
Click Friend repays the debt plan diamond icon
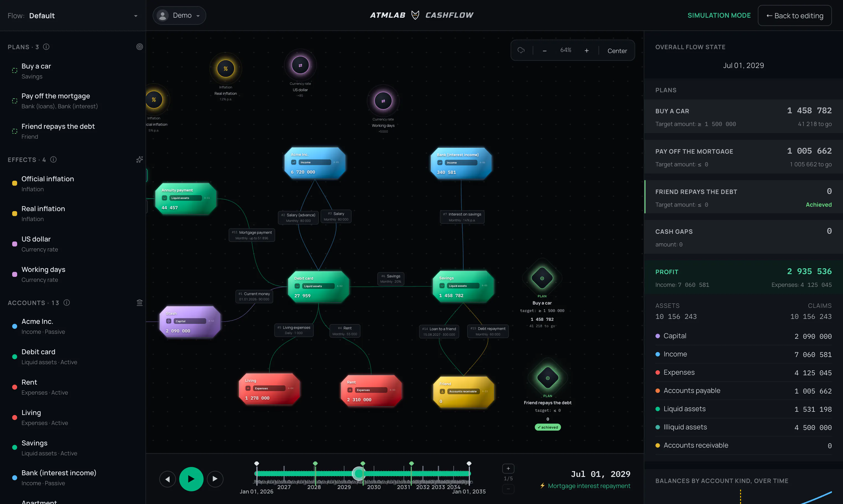[x=547, y=378]
